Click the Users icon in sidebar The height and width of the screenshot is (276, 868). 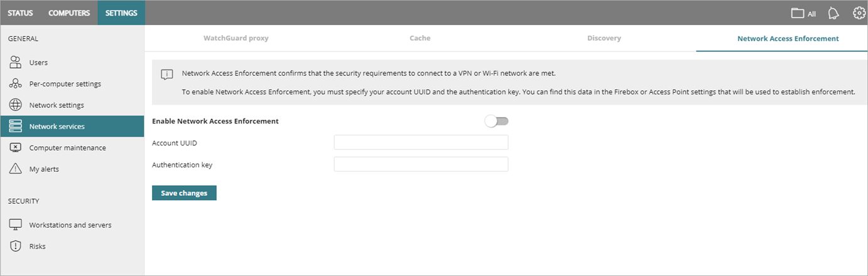(x=16, y=62)
